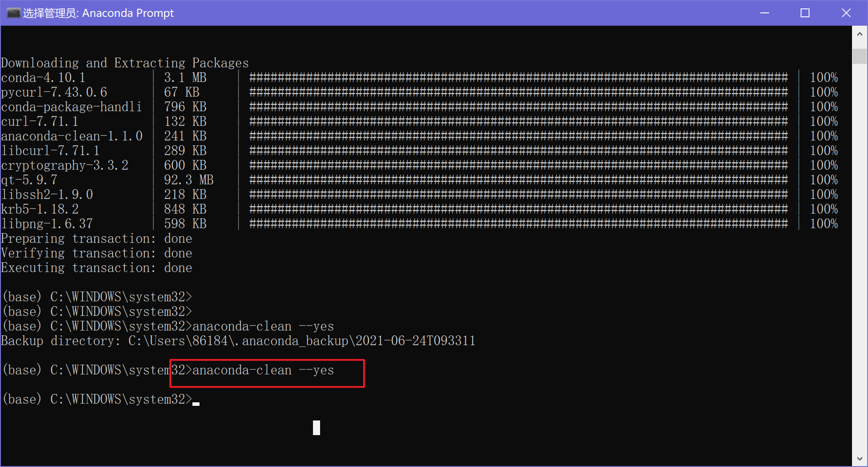Screen dimensions: 868x467
Task: Click the '241 KB' size value
Action: pyautogui.click(x=185, y=136)
